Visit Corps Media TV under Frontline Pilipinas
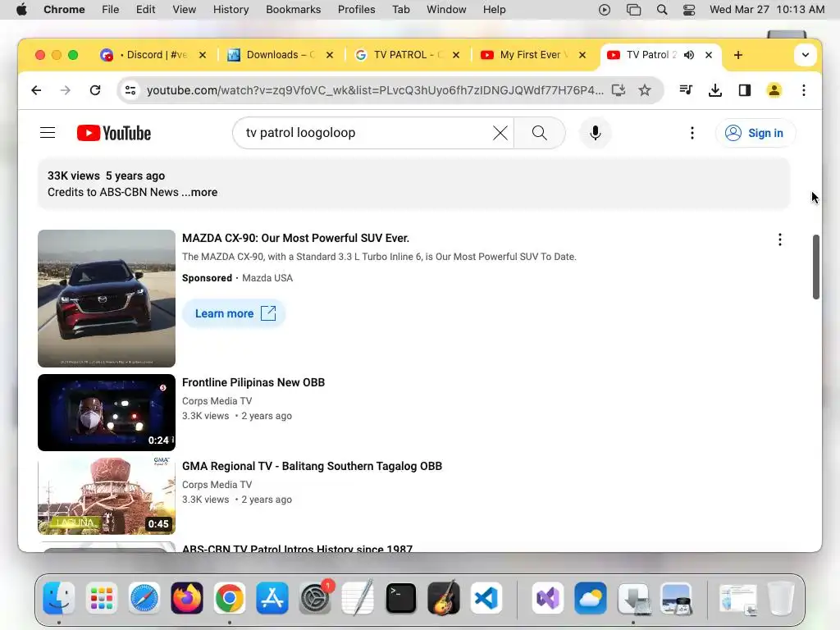 point(217,400)
